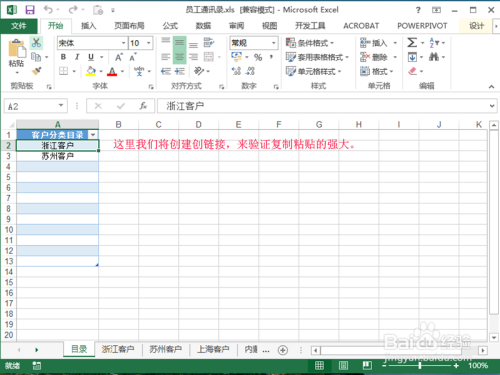Open Format as Table dropdown
Image resolution: width=500 pixels, height=375 pixels.
point(317,57)
